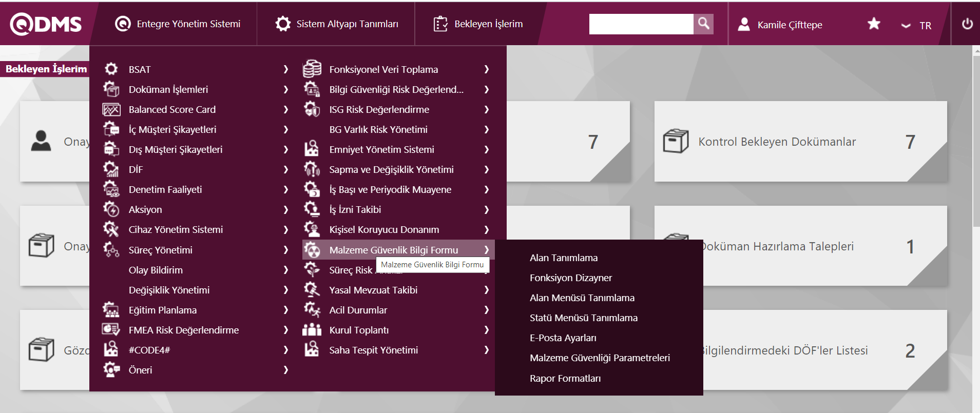Expand the Doküman İşlemleri submenu arrow
The image size is (980, 413).
tap(286, 89)
